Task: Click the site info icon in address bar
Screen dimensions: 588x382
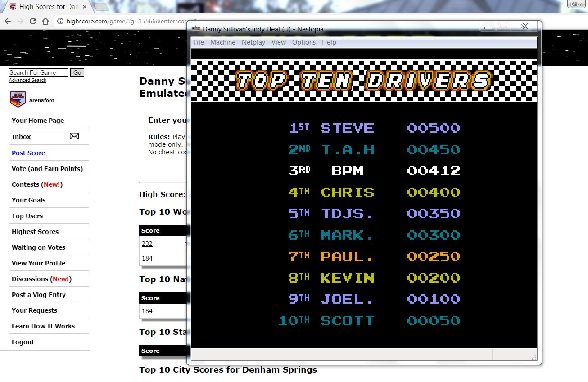Action: point(60,21)
